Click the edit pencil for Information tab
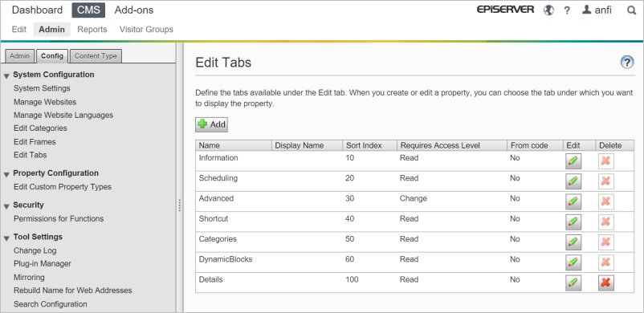 573,161
